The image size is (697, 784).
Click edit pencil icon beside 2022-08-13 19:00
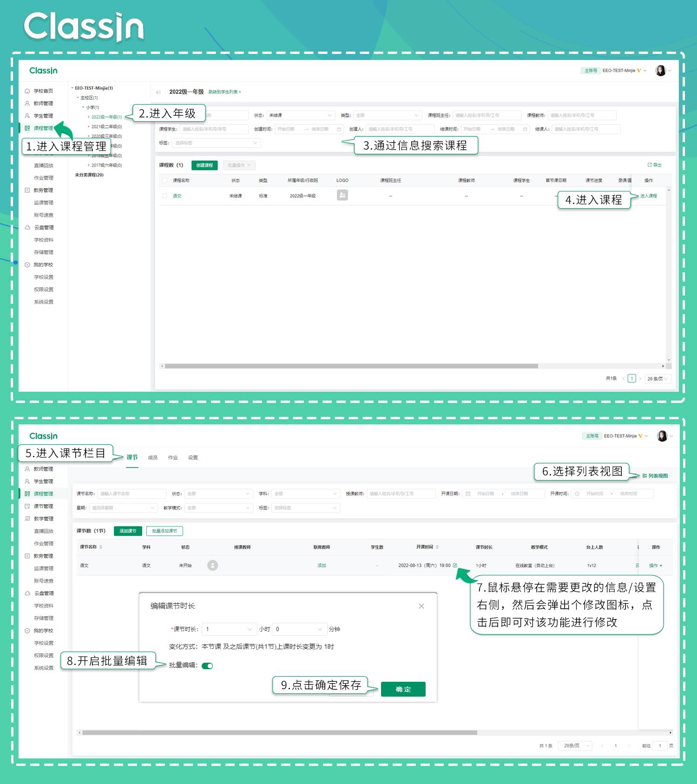point(455,566)
